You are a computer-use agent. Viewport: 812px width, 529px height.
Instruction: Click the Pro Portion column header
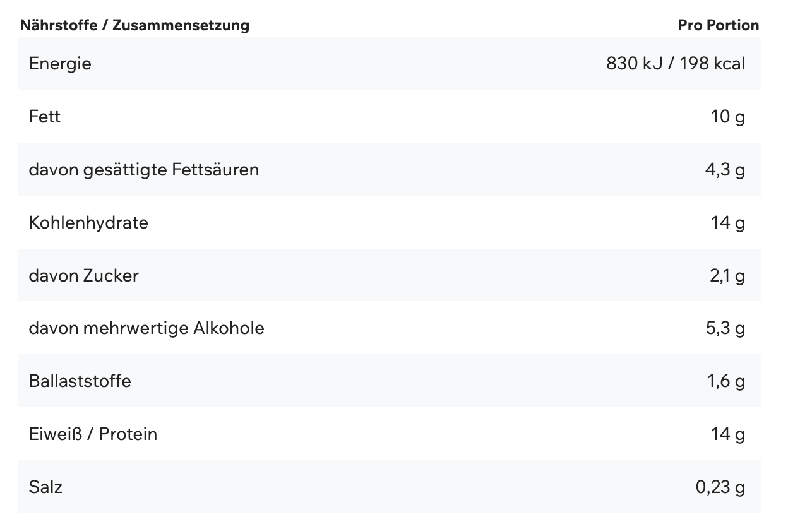(x=718, y=25)
